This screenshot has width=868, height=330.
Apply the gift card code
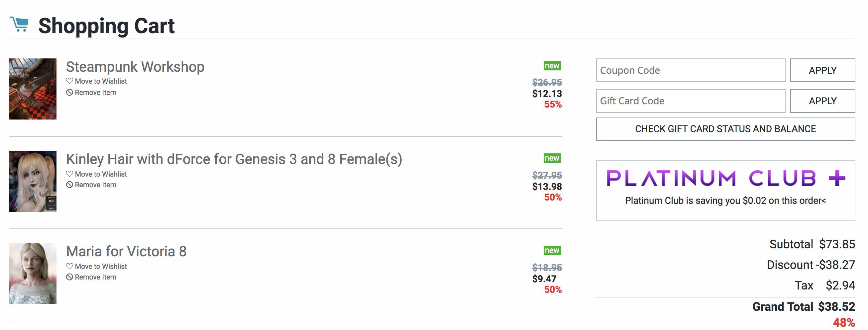pyautogui.click(x=822, y=101)
